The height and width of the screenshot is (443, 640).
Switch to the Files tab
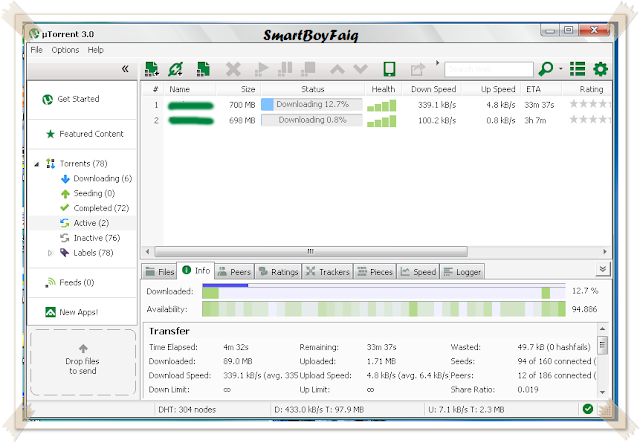[160, 272]
